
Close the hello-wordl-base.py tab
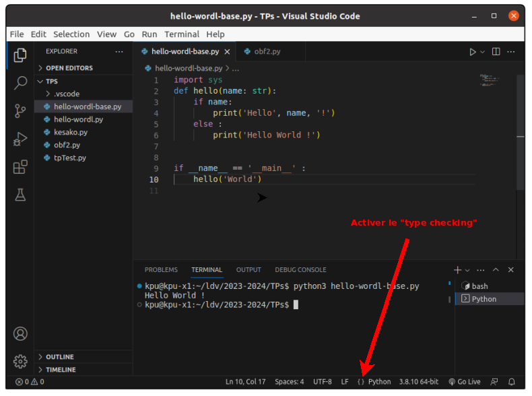click(x=227, y=52)
